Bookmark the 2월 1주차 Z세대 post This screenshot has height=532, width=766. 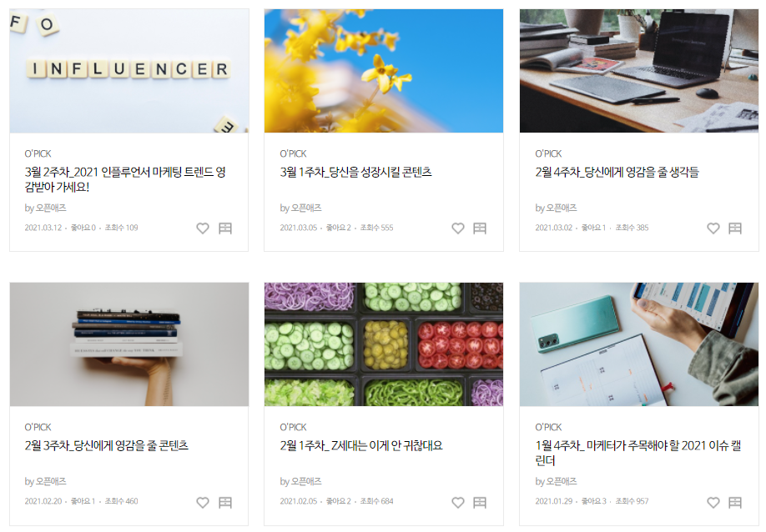click(x=480, y=502)
